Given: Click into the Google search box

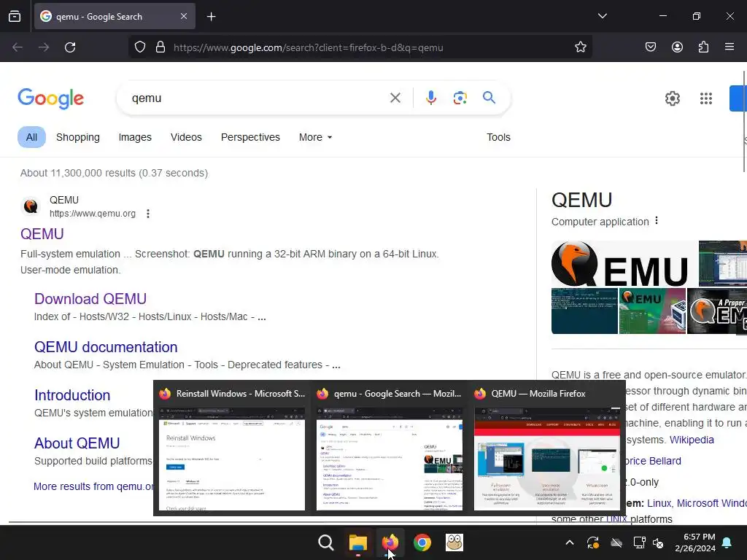Looking at the screenshot, I should pos(258,98).
